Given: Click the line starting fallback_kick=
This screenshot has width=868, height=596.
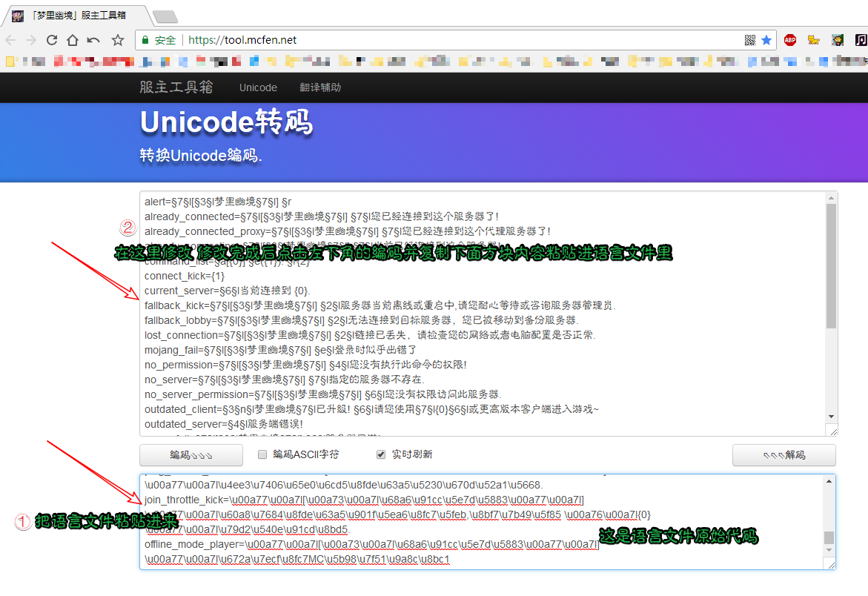Looking at the screenshot, I should [x=380, y=305].
